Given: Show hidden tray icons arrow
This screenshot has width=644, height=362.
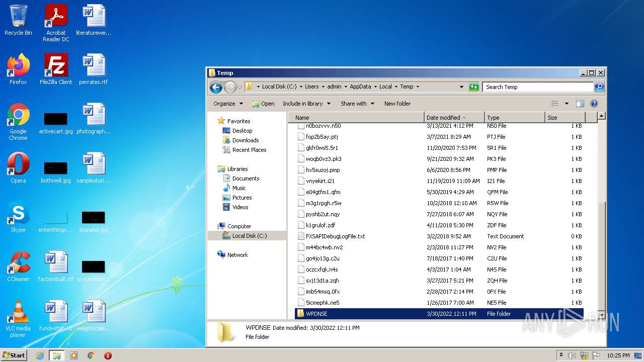Looking at the screenshot, I should (561, 355).
